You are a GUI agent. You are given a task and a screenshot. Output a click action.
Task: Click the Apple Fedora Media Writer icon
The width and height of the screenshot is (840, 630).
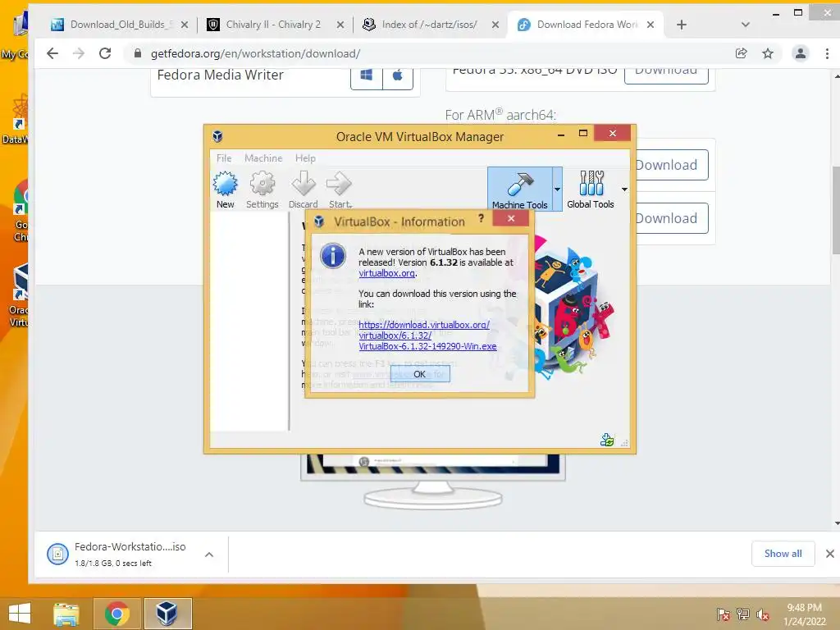pyautogui.click(x=398, y=75)
